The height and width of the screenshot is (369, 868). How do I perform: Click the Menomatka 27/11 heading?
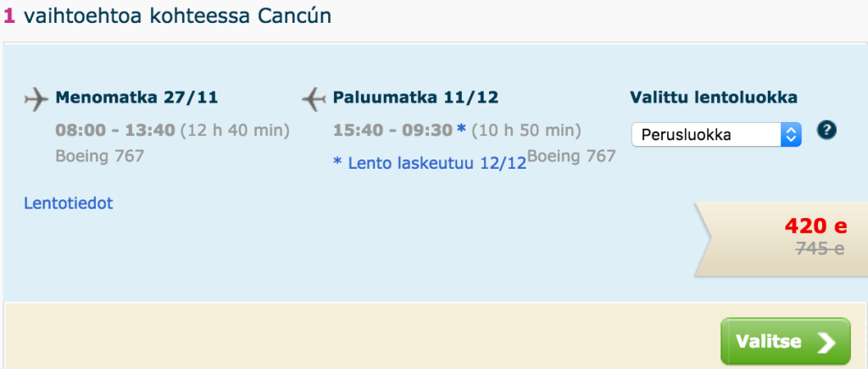[136, 98]
